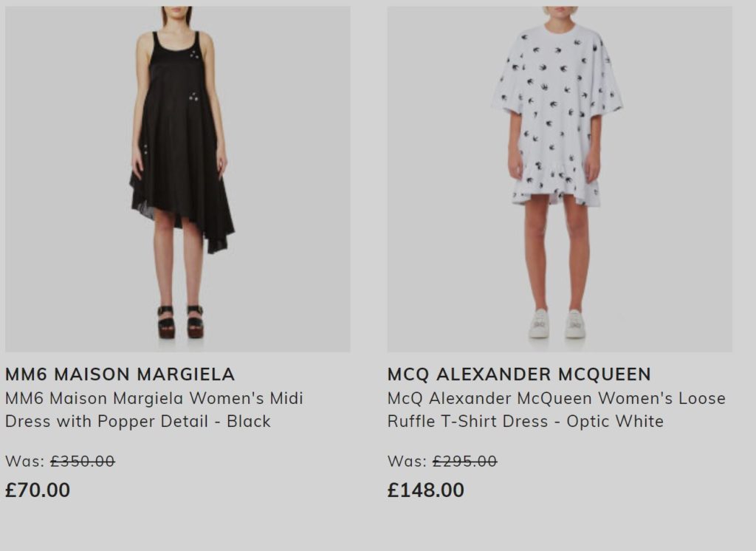Click the black sandals on the left model
The image size is (756, 551).
[x=180, y=321]
